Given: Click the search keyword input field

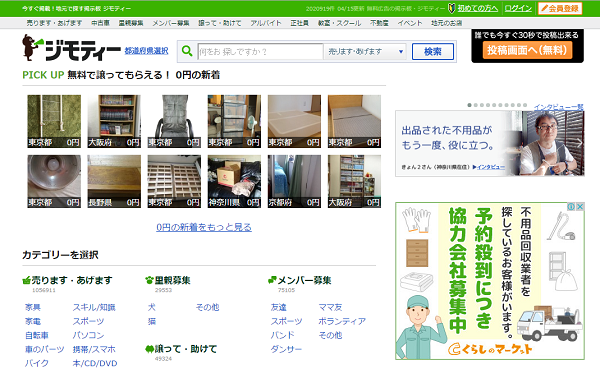Looking at the screenshot, I should (x=260, y=51).
